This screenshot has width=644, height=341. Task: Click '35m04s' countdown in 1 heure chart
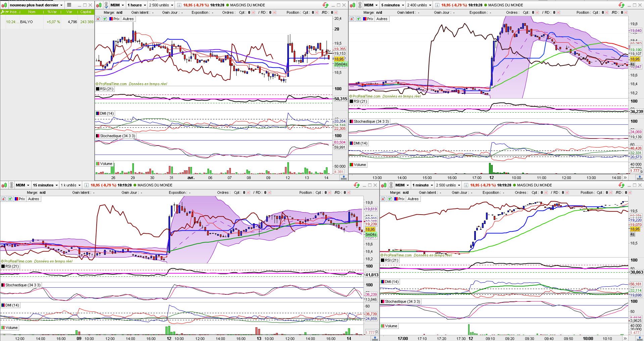(x=341, y=64)
